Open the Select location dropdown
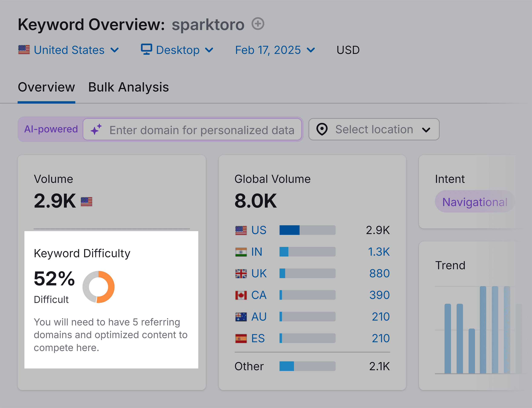Screen dimensions: 532x408 (x=374, y=129)
